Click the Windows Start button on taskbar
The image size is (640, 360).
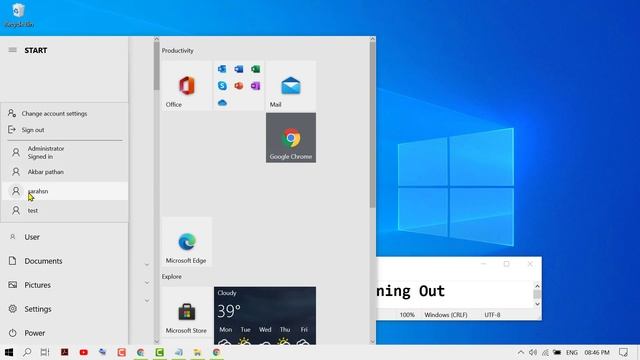point(9,352)
